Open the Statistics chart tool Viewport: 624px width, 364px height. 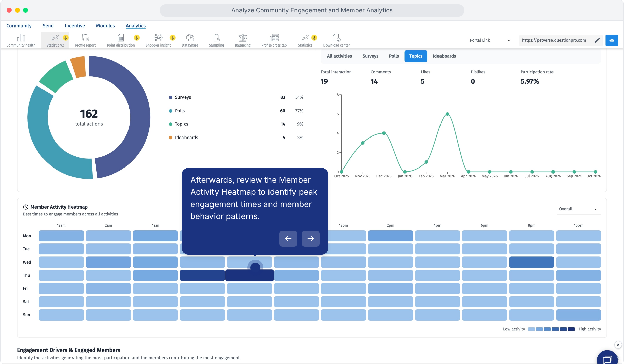coord(305,40)
